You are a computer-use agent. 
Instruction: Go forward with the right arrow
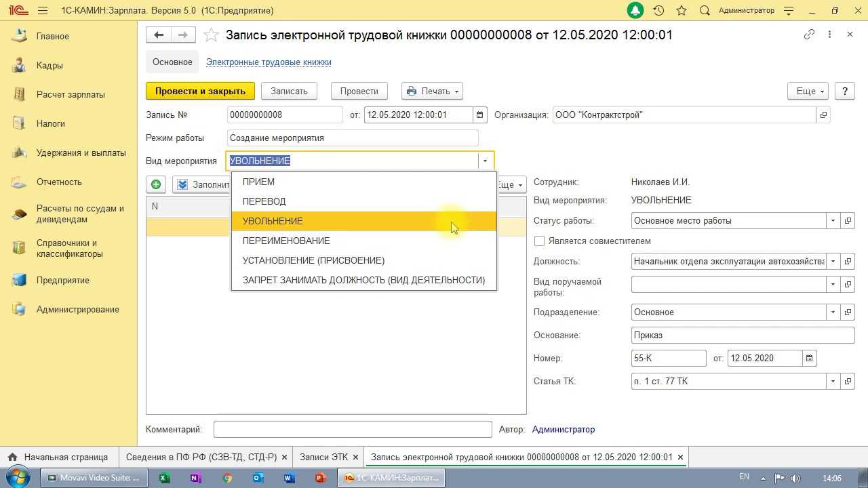click(183, 35)
